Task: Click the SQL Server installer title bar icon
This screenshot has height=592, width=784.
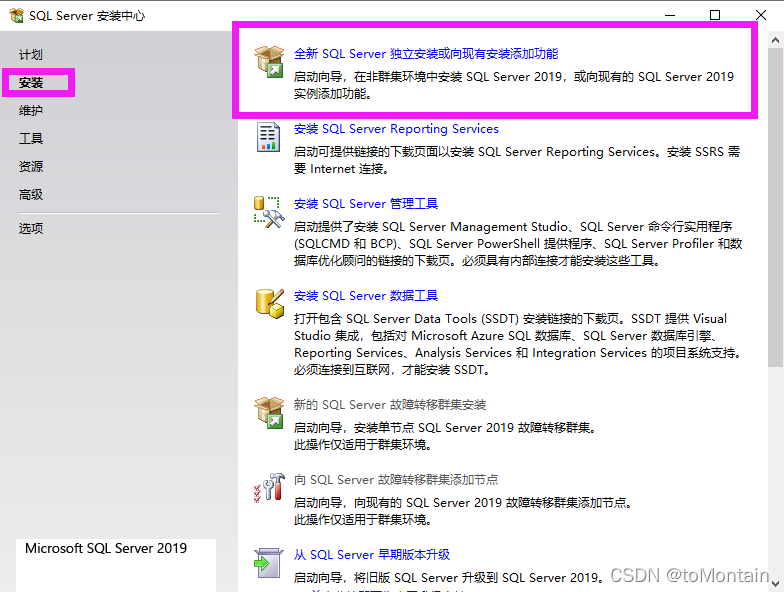Action: coord(16,16)
